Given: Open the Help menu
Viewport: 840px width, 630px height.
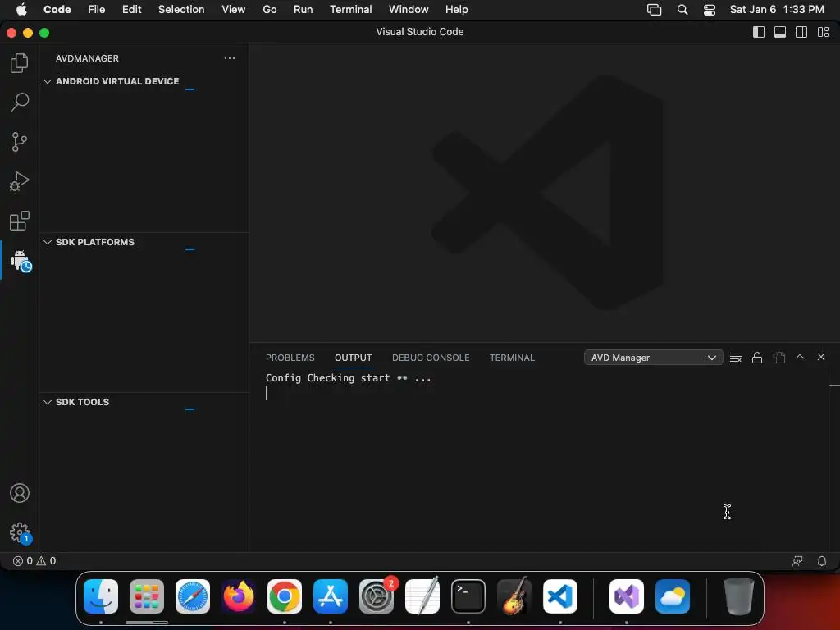Looking at the screenshot, I should 456,9.
